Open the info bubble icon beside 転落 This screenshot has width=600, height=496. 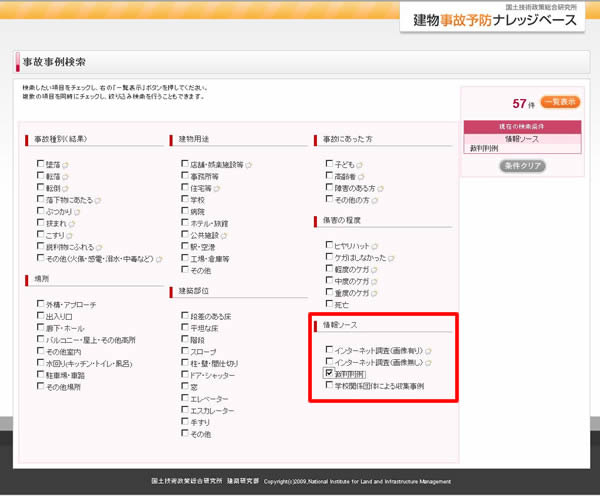point(65,177)
